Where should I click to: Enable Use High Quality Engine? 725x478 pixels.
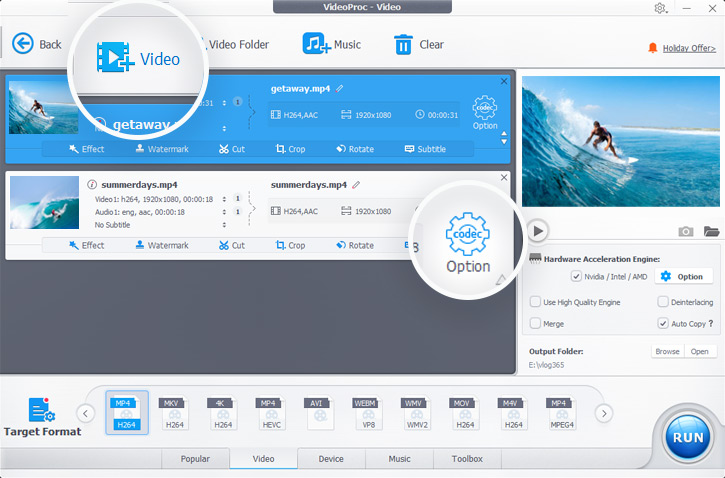535,302
